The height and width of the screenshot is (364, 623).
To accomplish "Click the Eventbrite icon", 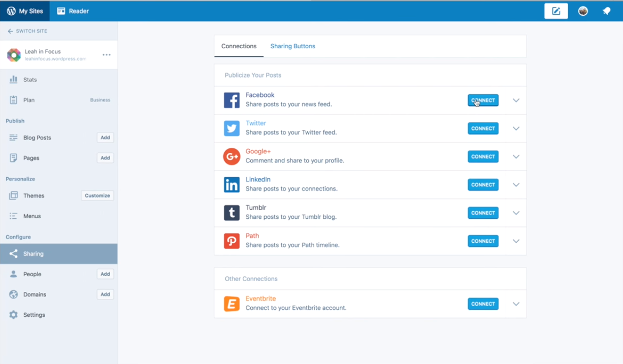I will [x=232, y=304].
